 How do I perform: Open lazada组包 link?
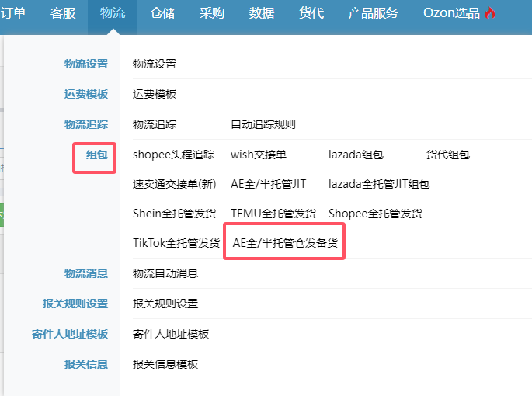click(356, 155)
